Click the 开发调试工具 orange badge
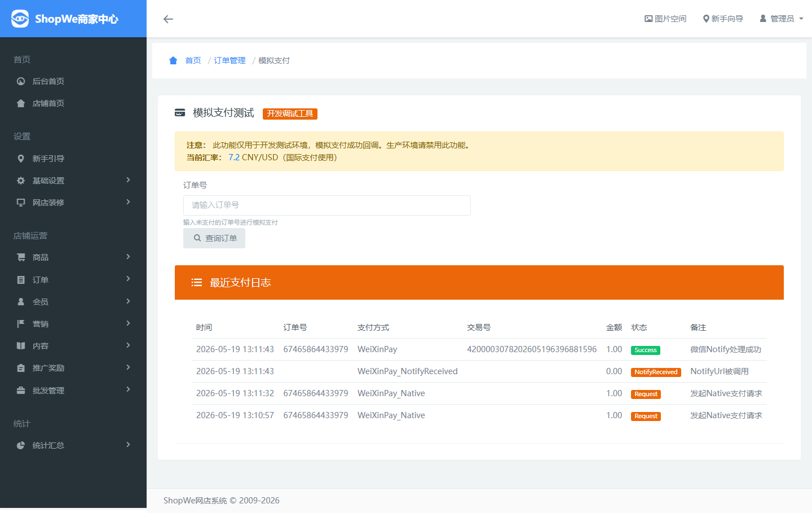 tap(290, 114)
